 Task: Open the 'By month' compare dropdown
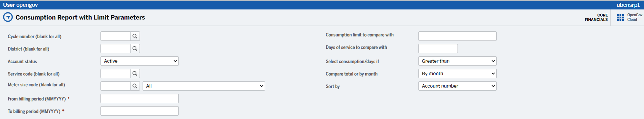[457, 74]
